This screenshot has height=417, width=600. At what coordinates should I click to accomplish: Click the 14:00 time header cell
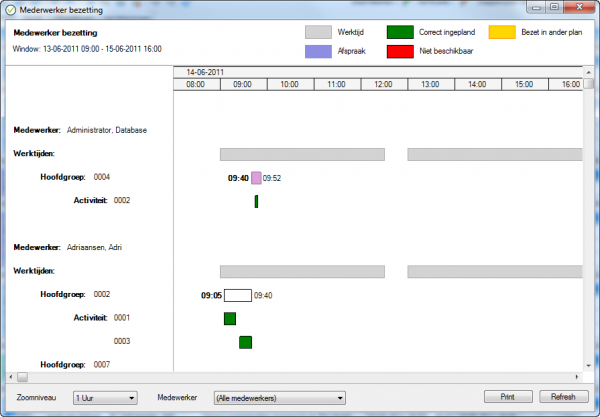[478, 84]
